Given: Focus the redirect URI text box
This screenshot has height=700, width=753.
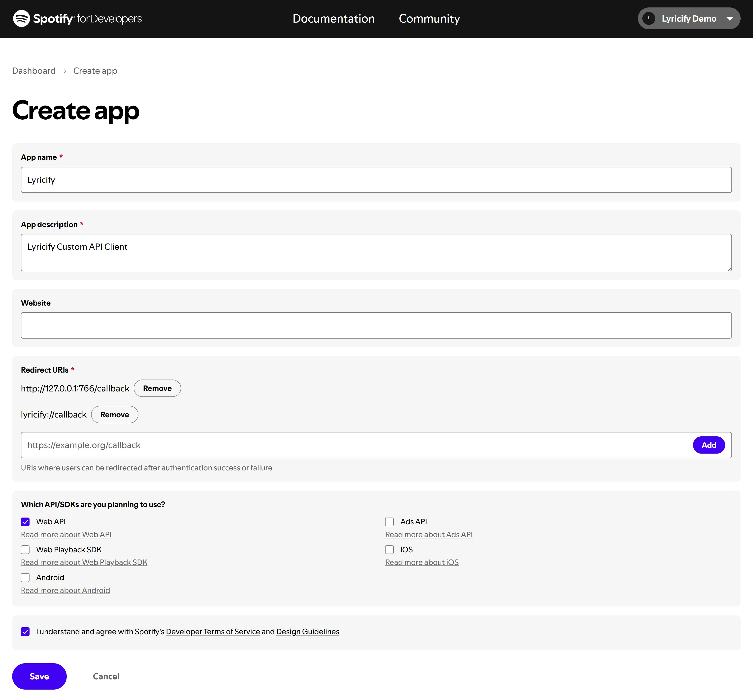Looking at the screenshot, I should 356,445.
